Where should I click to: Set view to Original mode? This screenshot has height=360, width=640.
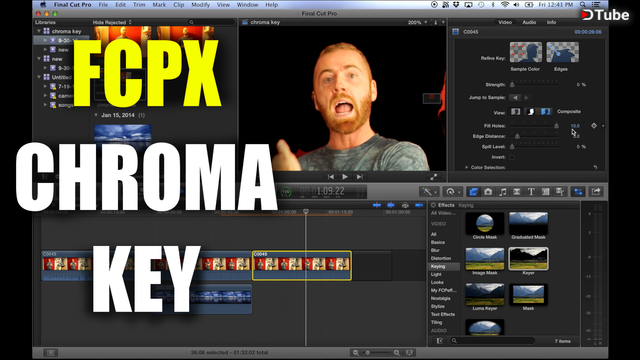click(545, 111)
